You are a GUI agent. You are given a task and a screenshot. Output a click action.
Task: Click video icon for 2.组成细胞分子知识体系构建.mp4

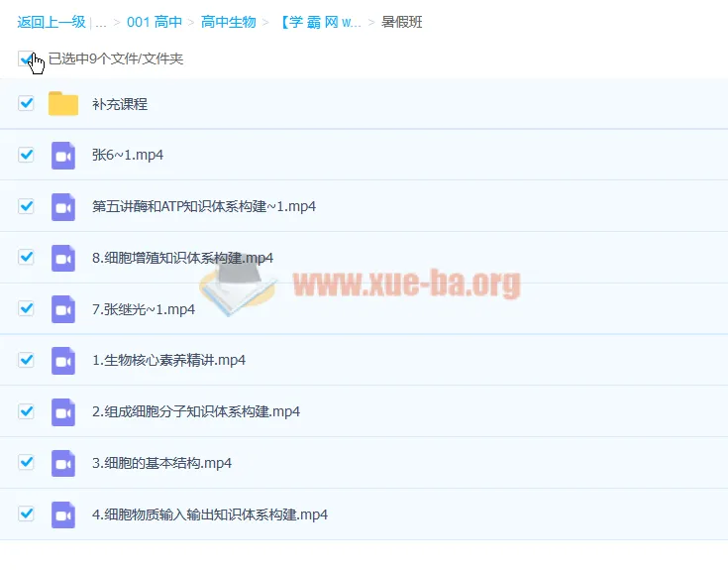pos(63,411)
